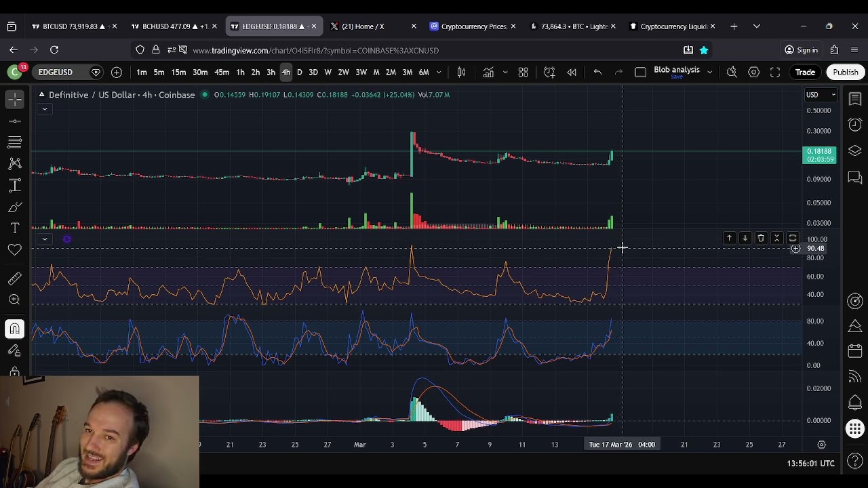
Task: Switch to the BTCUSD browser tab
Action: (75, 26)
